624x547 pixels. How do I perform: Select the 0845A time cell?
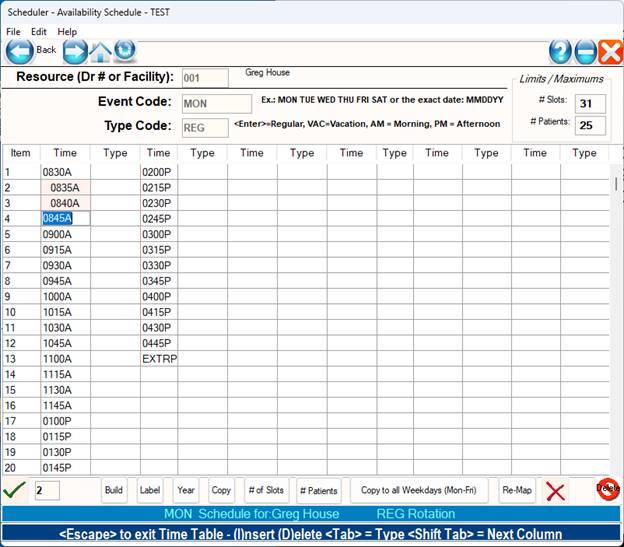coord(65,219)
